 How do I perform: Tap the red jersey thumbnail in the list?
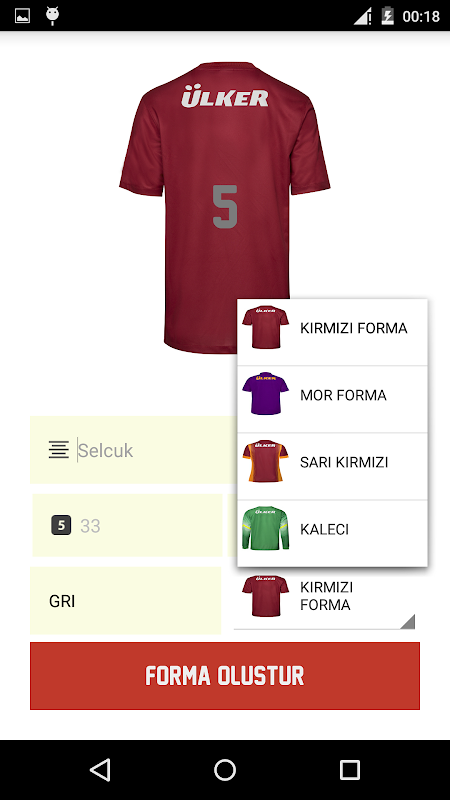tap(265, 327)
